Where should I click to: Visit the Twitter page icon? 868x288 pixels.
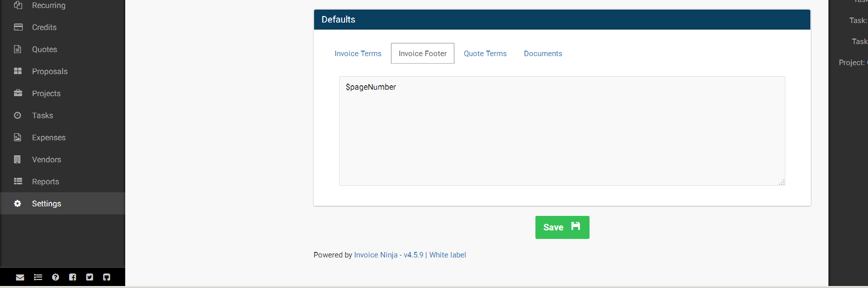90,277
